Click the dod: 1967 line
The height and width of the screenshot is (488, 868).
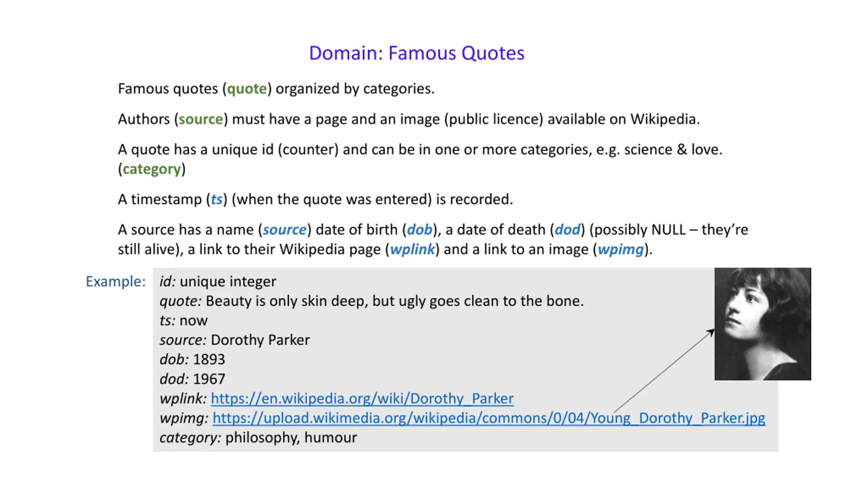click(x=192, y=379)
